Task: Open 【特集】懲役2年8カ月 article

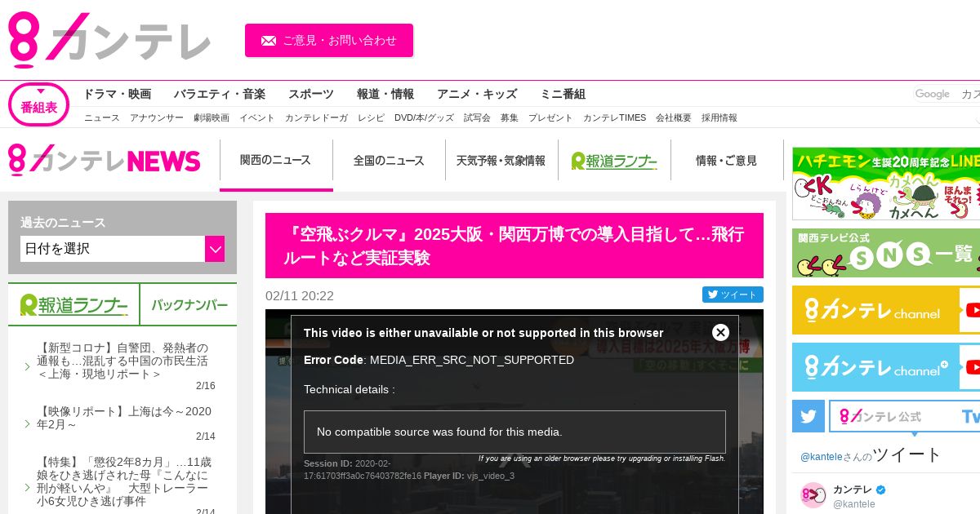Action: point(124,481)
